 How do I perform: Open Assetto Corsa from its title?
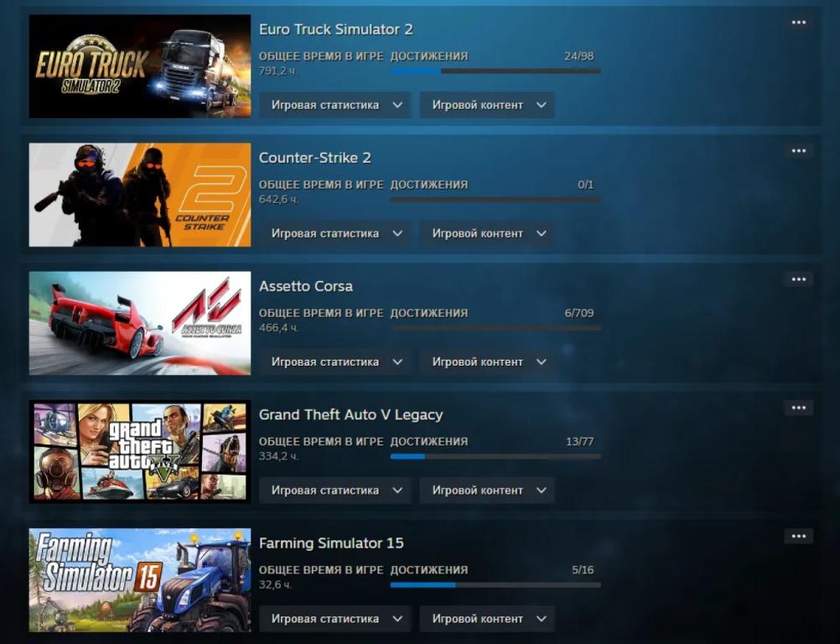[306, 285]
